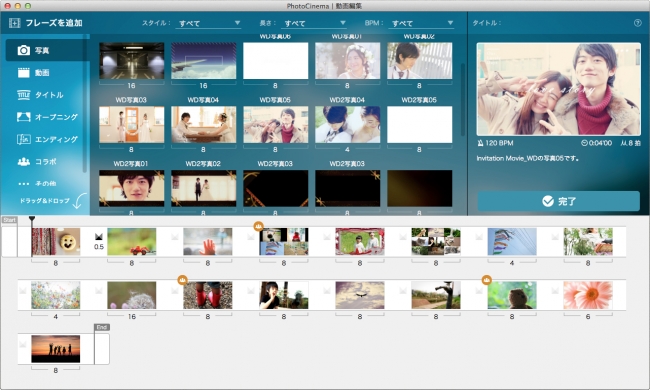Image resolution: width=650 pixels, height=390 pixels.
Task: Click the help question mark icon
Action: point(638,23)
